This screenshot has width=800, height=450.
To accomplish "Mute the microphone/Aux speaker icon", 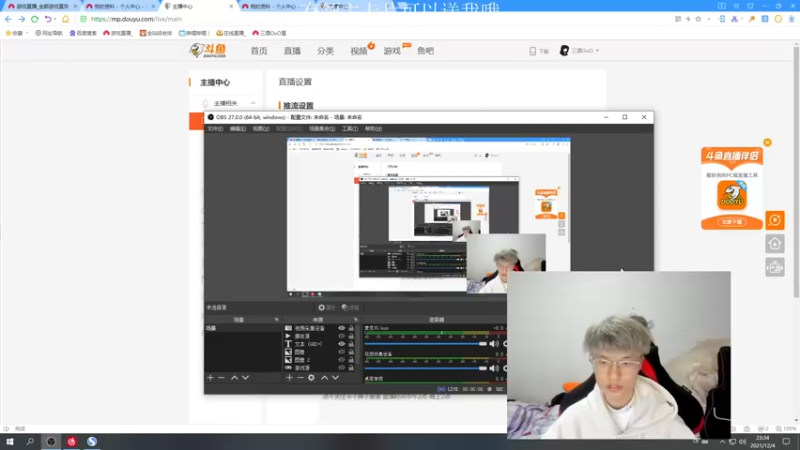I will pos(494,344).
